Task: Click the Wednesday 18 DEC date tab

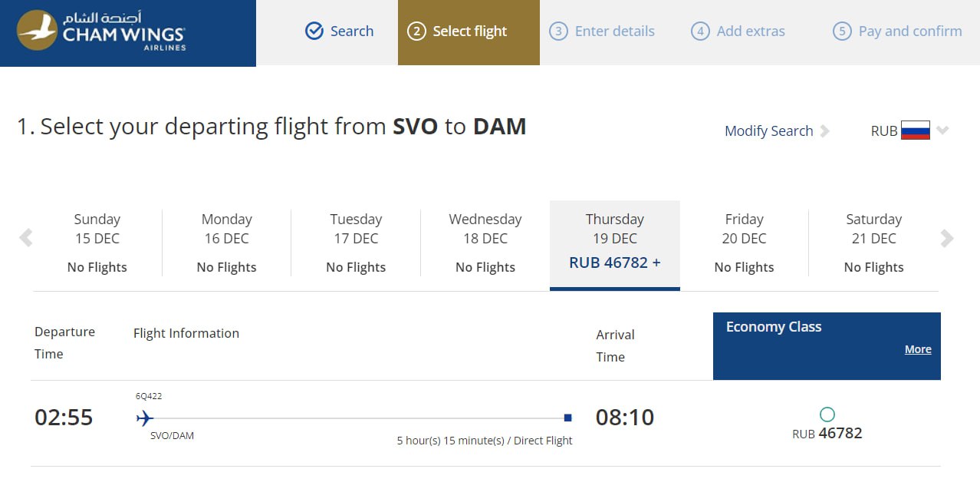Action: tap(485, 243)
